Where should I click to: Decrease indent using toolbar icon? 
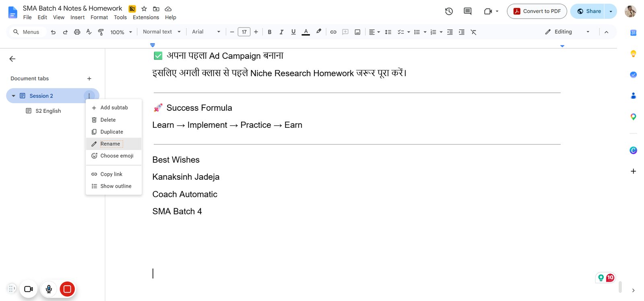450,32
